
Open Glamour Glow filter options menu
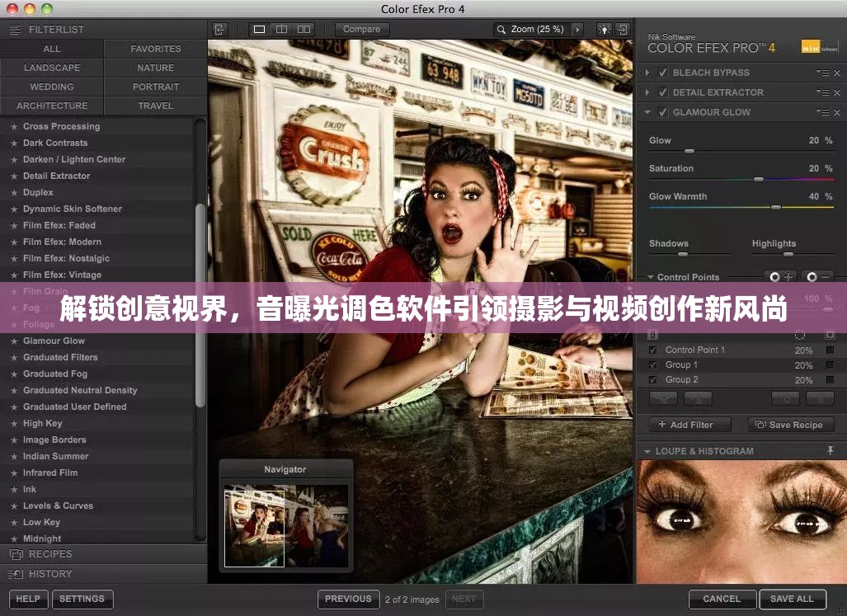coord(823,112)
